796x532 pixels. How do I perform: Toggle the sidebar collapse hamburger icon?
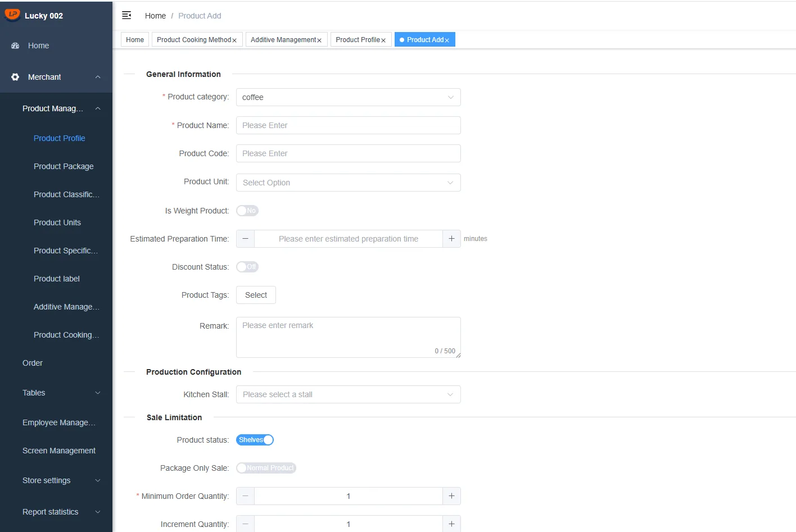[126, 15]
